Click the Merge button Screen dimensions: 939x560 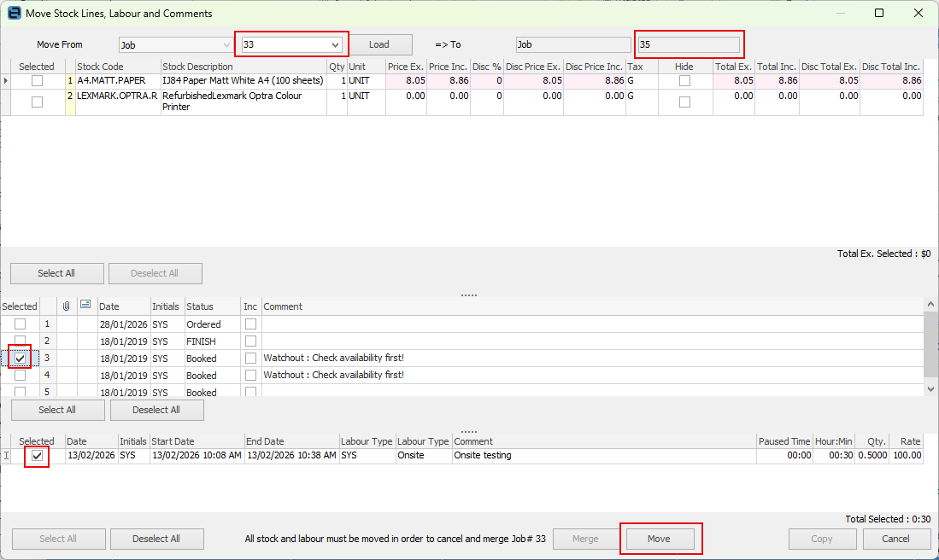point(585,539)
